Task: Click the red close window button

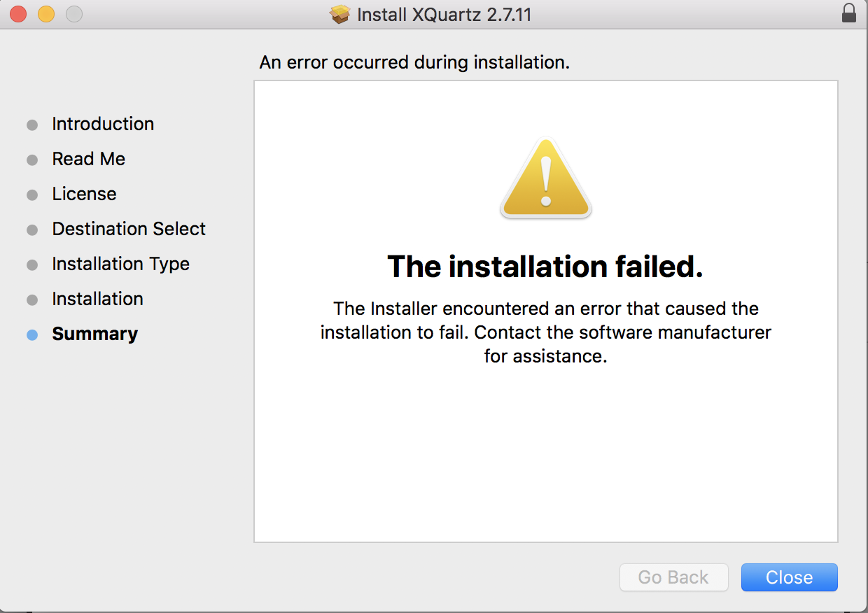Action: click(x=18, y=14)
